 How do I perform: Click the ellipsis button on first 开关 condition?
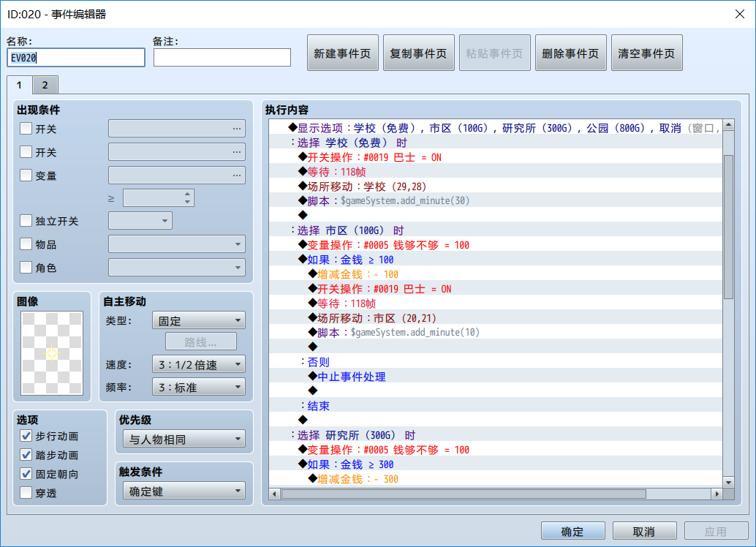236,129
